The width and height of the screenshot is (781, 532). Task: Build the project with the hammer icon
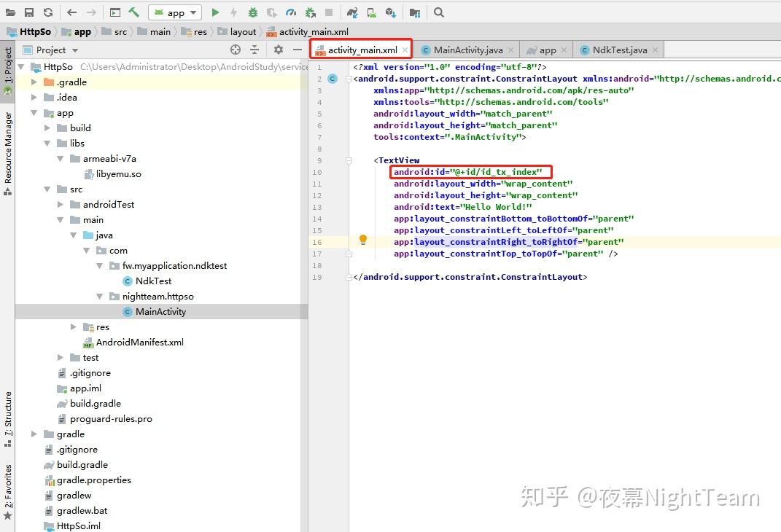point(136,12)
